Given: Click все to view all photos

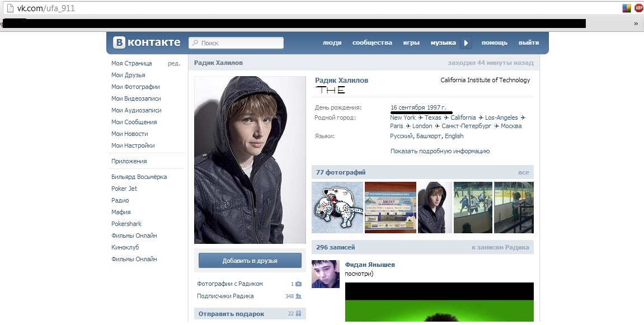Looking at the screenshot, I should 524,172.
